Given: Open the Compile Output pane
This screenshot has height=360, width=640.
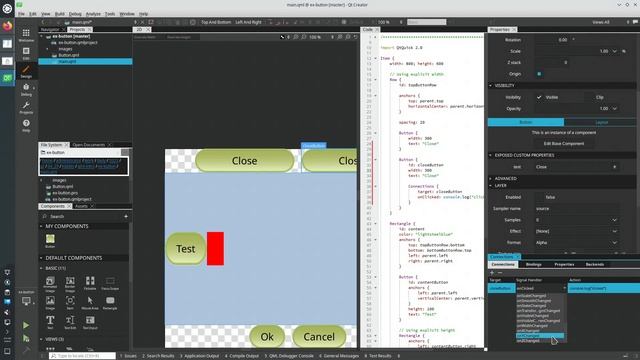Looking at the screenshot, I should point(242,356).
